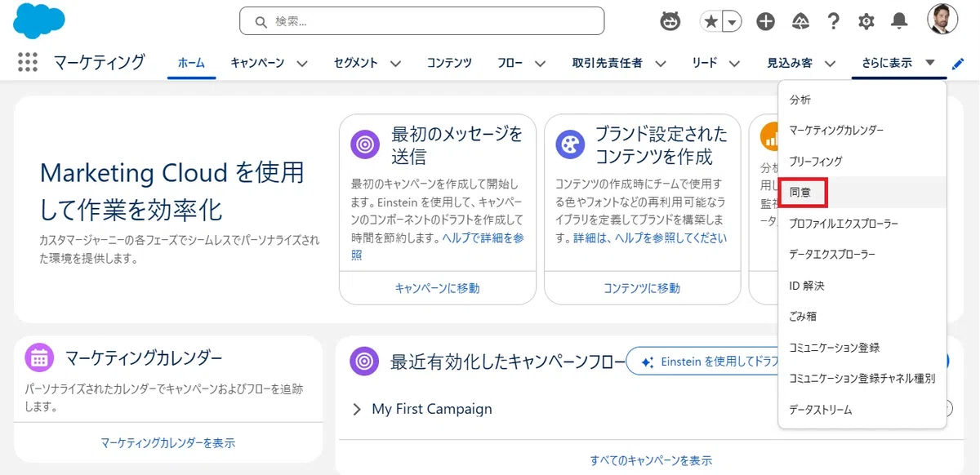Expand the セグメント tab chevron
980x475 pixels.
click(x=395, y=63)
